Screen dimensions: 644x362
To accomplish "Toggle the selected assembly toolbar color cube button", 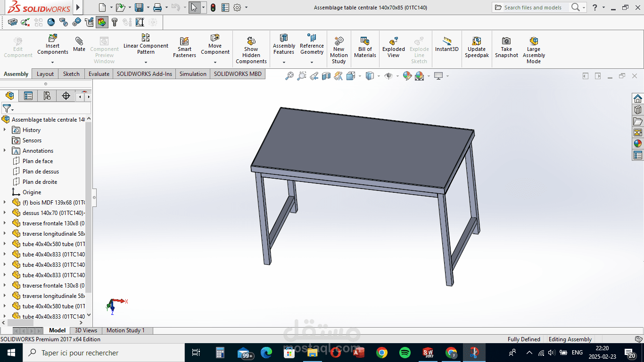I will point(102,22).
